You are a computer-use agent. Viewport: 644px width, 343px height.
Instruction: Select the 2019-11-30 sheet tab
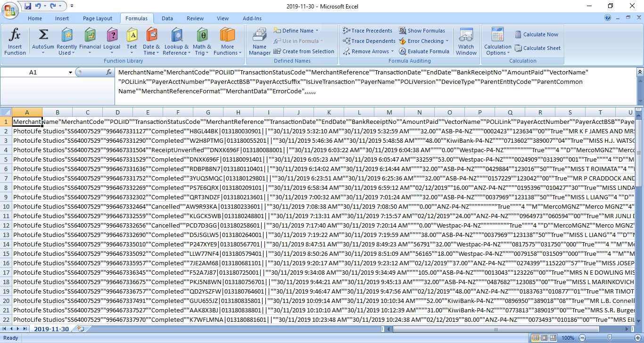(x=51, y=329)
